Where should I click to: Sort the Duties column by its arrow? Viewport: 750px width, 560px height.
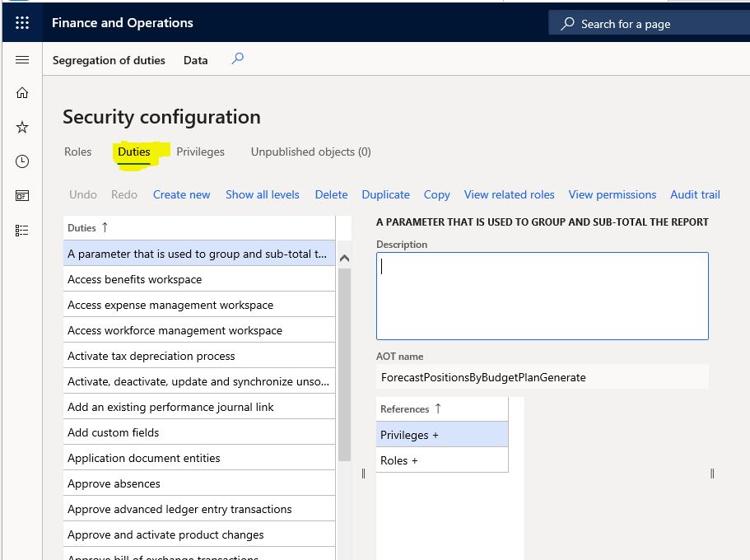(105, 227)
